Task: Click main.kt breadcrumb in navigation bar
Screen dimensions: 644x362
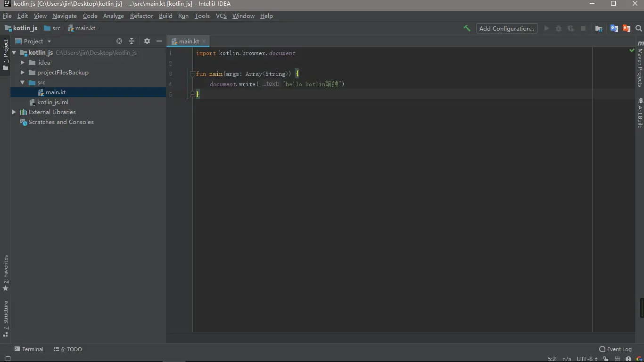Action: click(82, 28)
